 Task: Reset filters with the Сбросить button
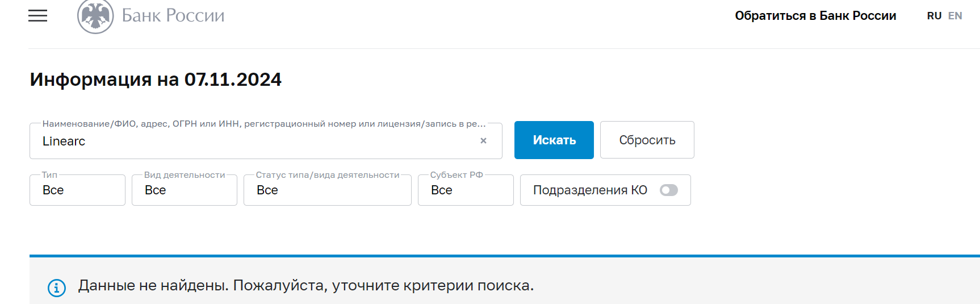point(647,140)
